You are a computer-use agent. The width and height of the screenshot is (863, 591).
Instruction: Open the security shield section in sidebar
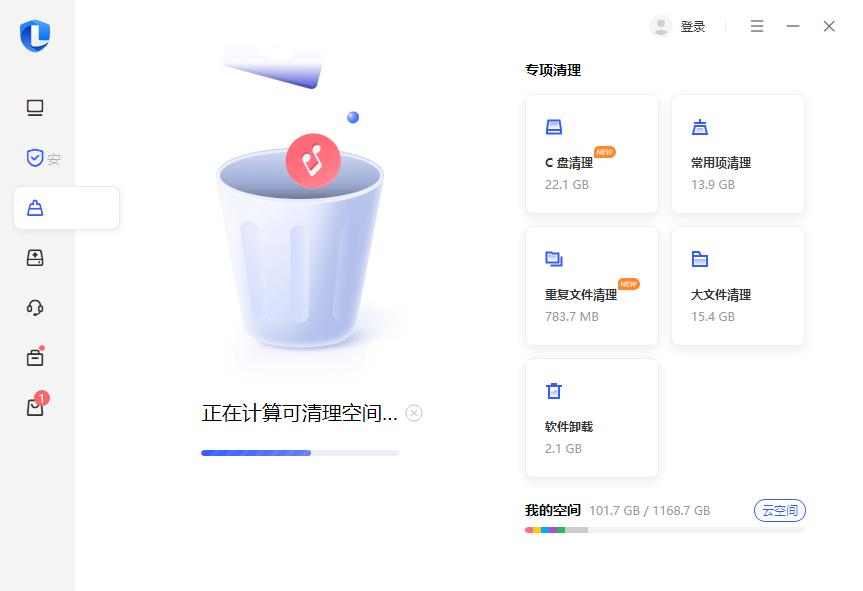pos(34,158)
